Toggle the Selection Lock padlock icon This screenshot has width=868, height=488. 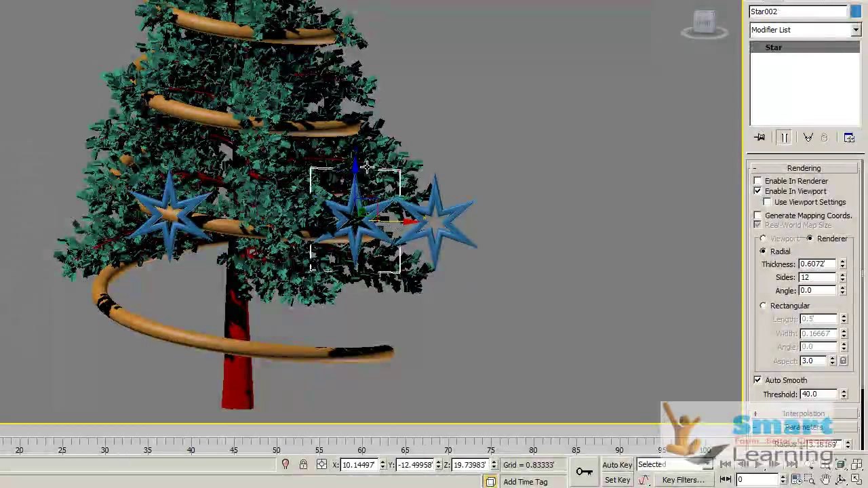click(303, 465)
